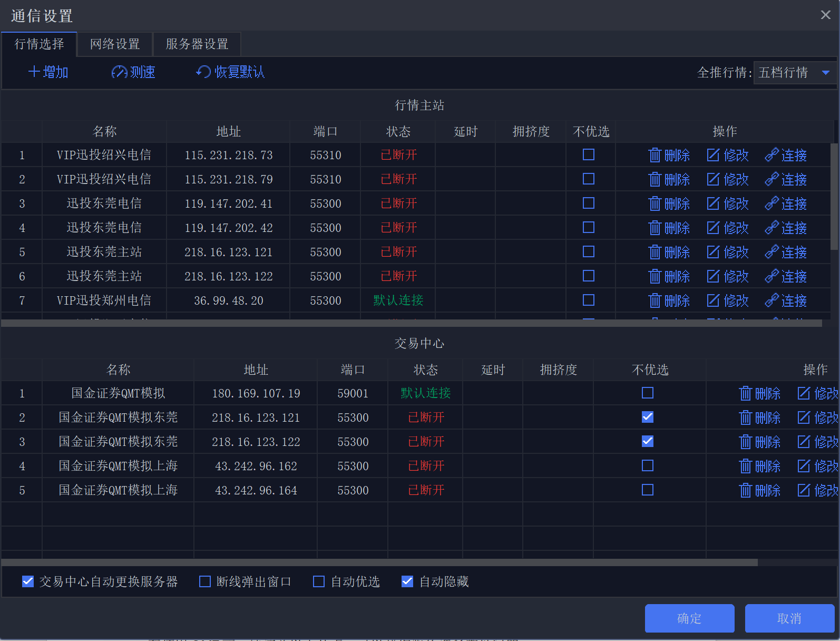Open the 服务器设置 tab
Image resolution: width=840 pixels, height=641 pixels.
[197, 44]
